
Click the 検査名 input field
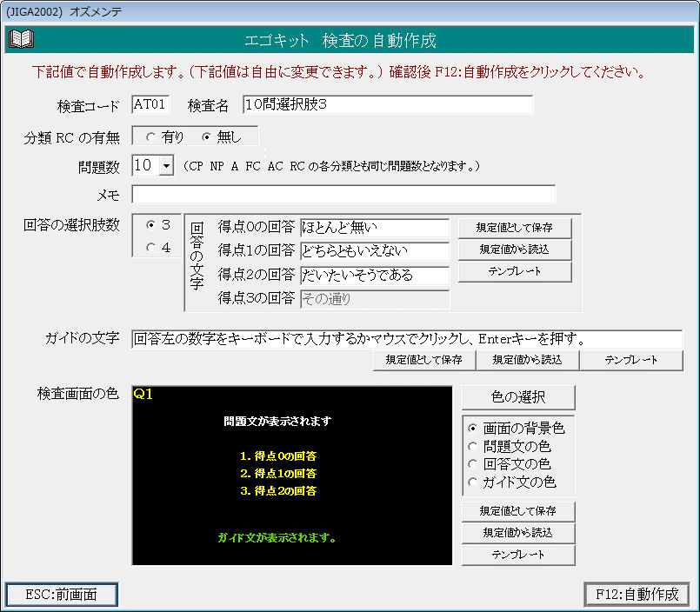pos(388,105)
